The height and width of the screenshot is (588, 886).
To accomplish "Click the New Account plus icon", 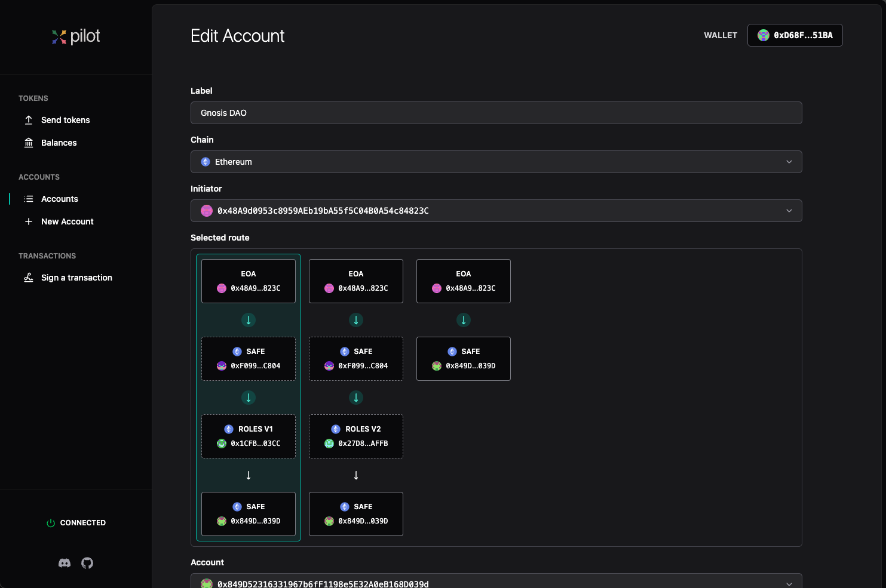I will [29, 221].
